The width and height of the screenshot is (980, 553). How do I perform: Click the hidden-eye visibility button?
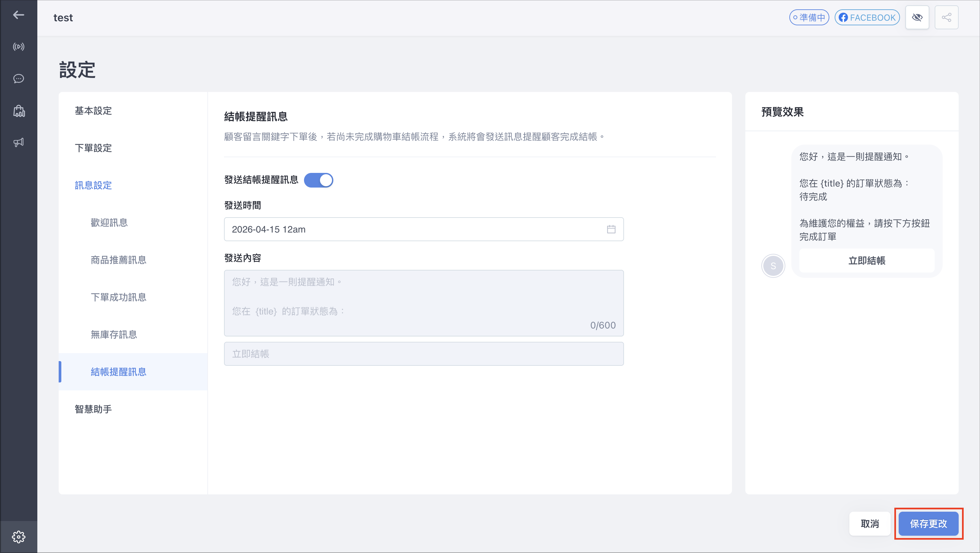coord(917,18)
